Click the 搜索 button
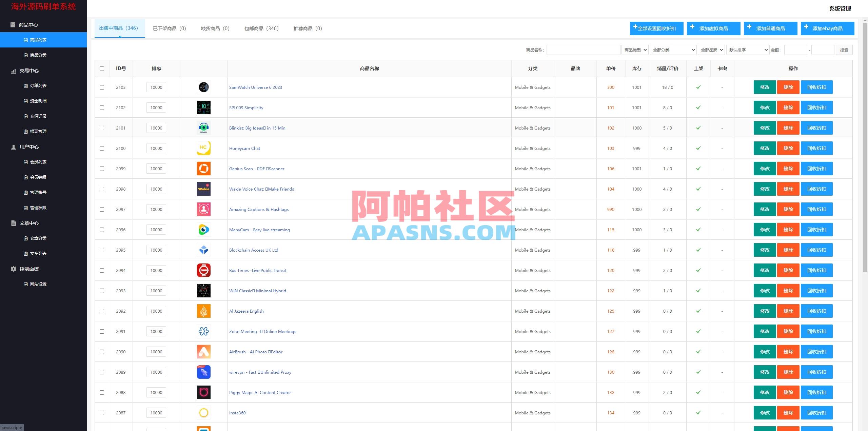This screenshot has width=868, height=431. [844, 50]
